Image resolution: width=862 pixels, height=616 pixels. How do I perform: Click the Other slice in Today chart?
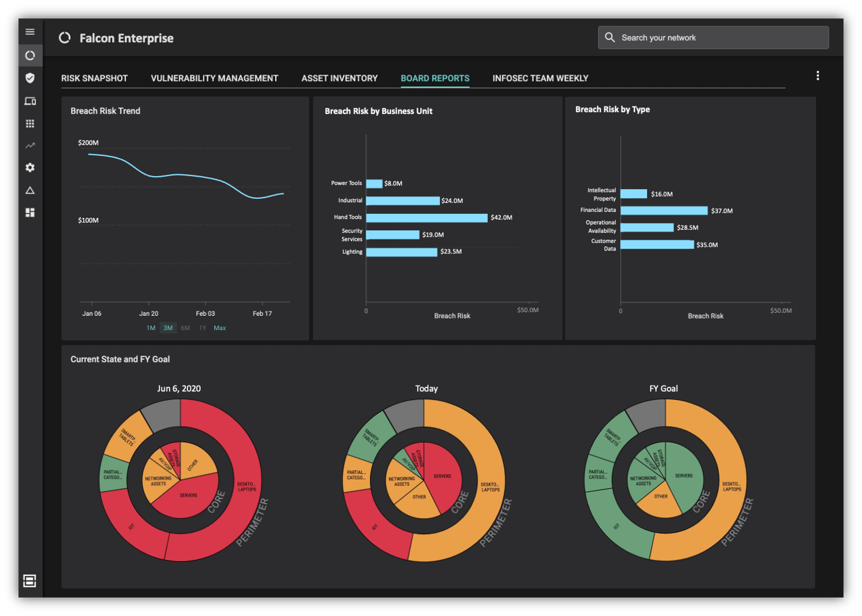point(419,497)
